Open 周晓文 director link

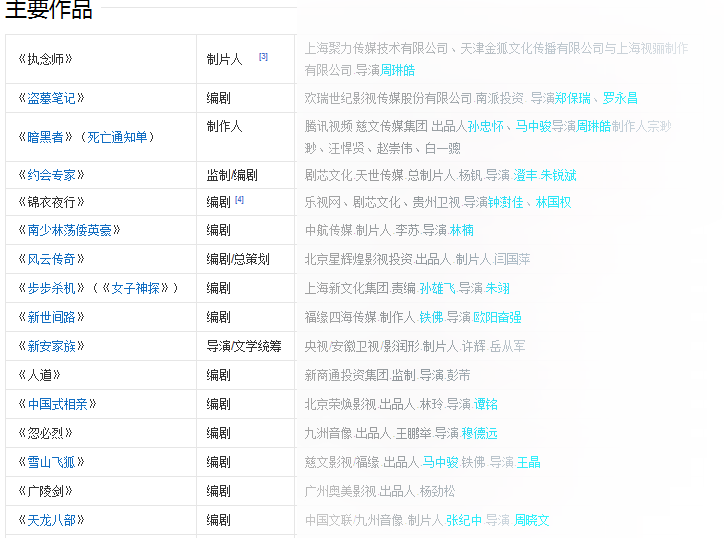point(531,520)
